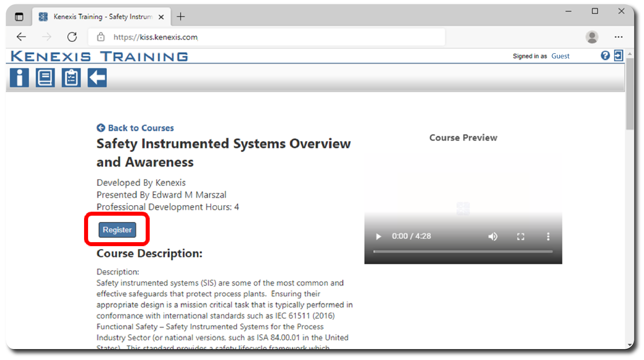The height and width of the screenshot is (360, 644).
Task: Maximize the browser window
Action: [x=595, y=11]
